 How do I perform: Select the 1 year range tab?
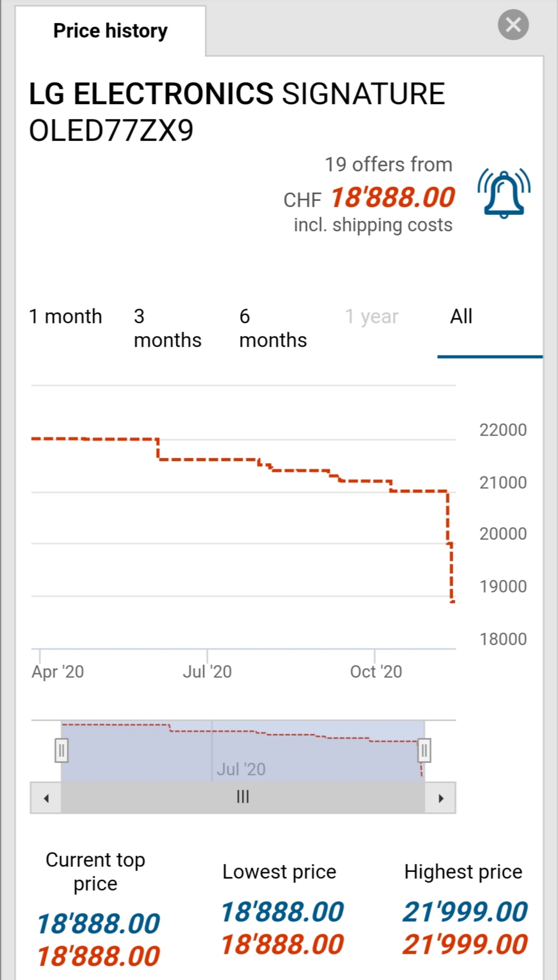(371, 317)
